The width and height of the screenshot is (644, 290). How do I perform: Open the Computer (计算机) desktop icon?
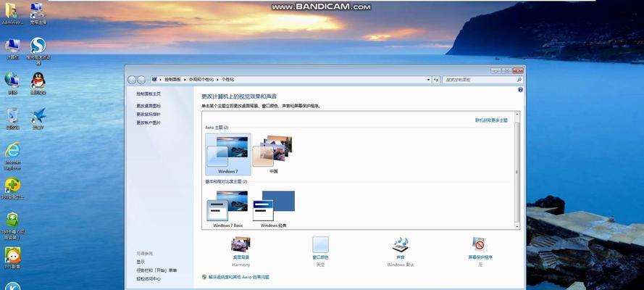[13, 49]
